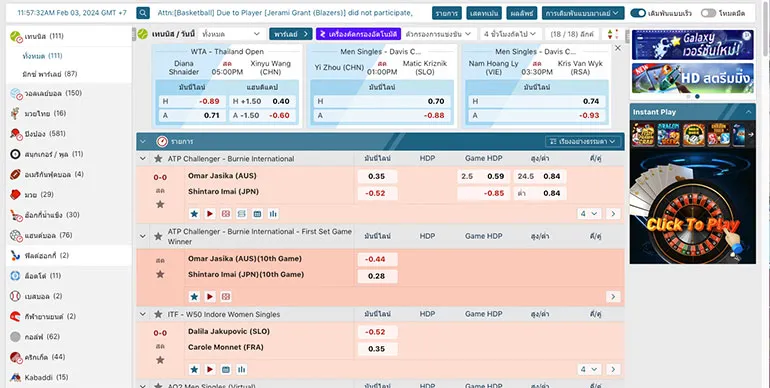Open the ทั้งหมด market dropdown
The image size is (770, 388).
coord(231,34)
